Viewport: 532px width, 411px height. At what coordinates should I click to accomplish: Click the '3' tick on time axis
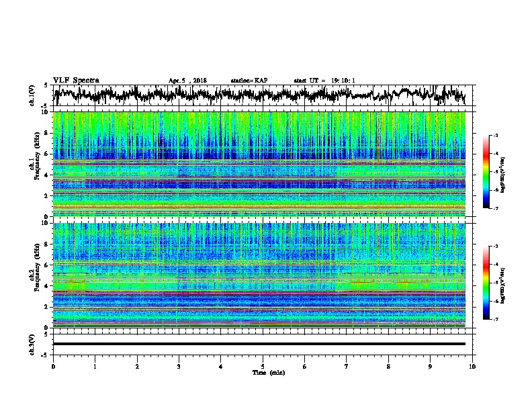(x=179, y=367)
